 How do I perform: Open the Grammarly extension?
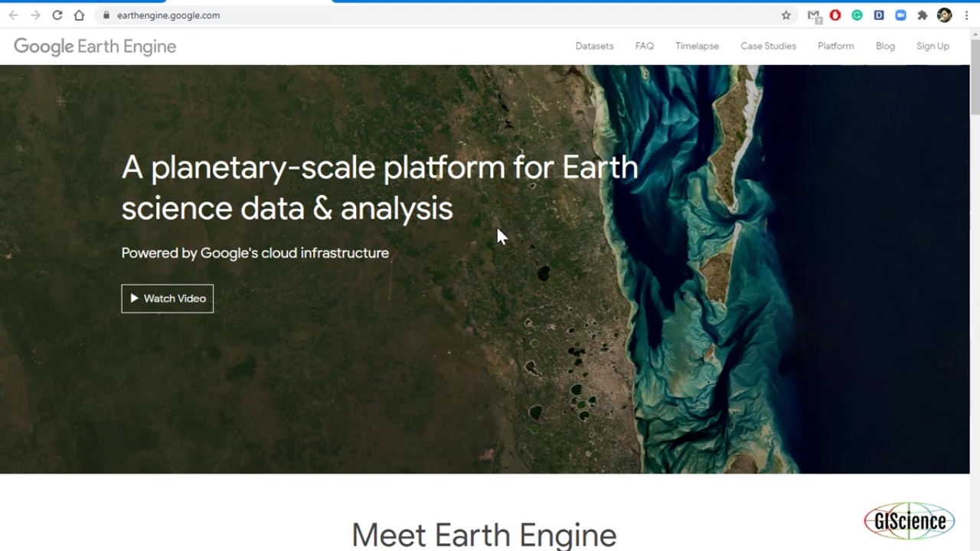857,15
